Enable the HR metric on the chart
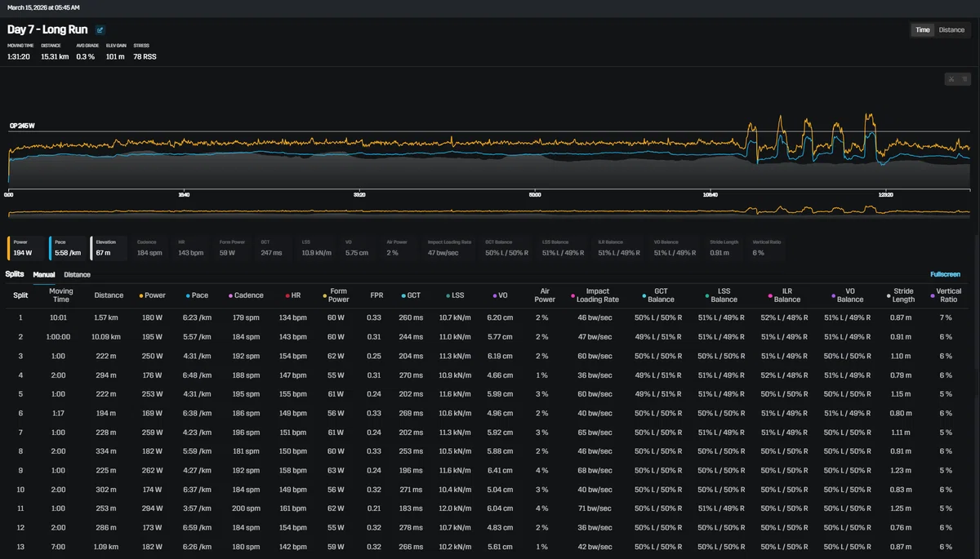The height and width of the screenshot is (559, 980). coord(192,248)
